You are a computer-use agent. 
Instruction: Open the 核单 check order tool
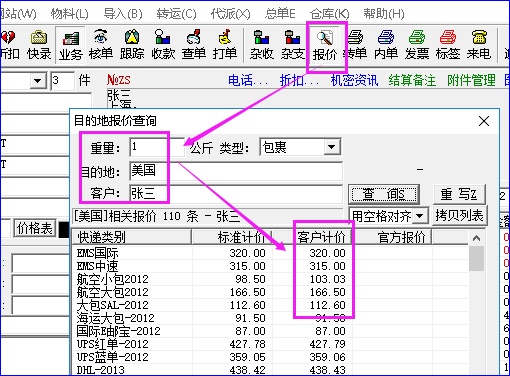pyautogui.click(x=101, y=45)
